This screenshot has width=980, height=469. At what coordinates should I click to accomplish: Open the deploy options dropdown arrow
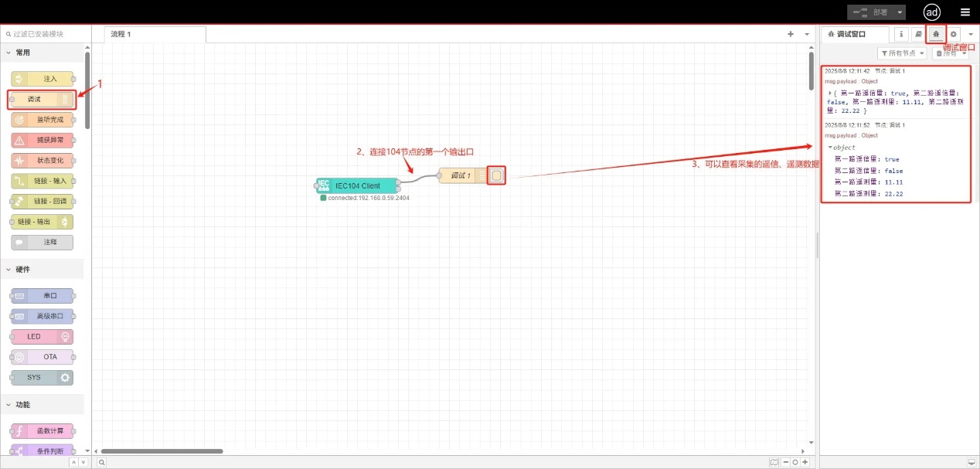click(x=900, y=12)
